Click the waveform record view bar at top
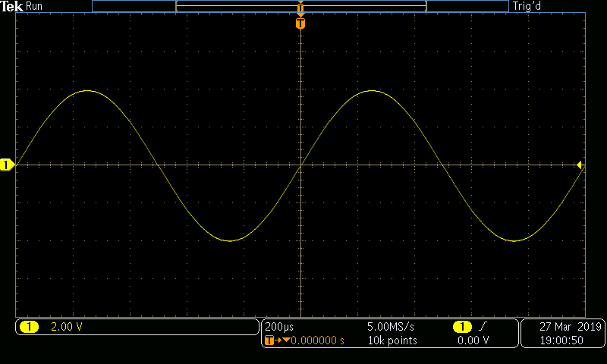607x364 pixels. point(300,6)
